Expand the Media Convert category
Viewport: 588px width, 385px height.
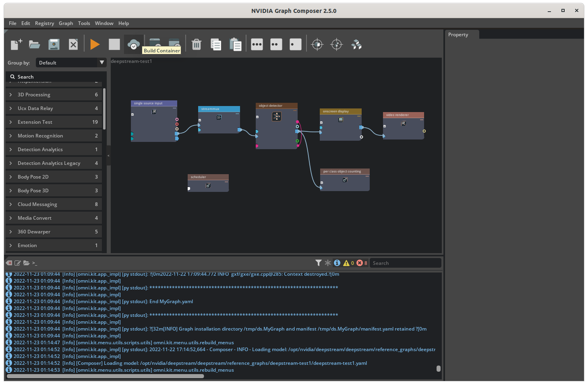54,218
